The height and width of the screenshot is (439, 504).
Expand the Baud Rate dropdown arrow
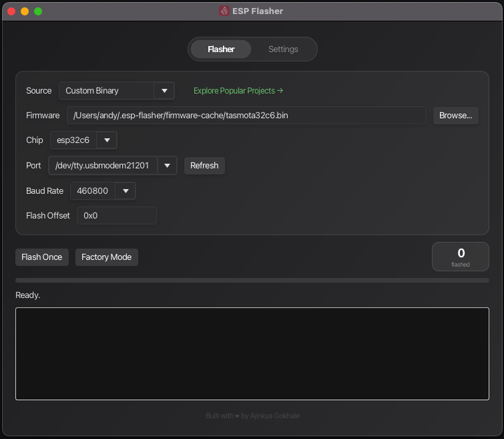tap(125, 191)
